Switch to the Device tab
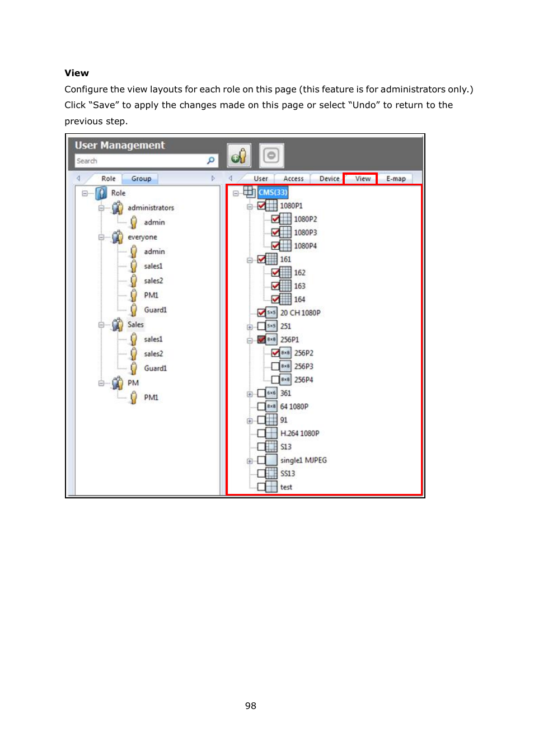 329,179
